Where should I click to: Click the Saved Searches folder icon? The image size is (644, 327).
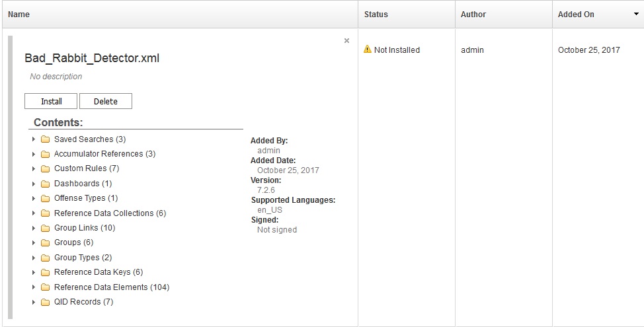pos(45,139)
